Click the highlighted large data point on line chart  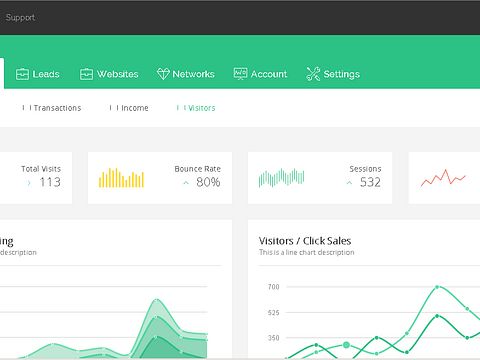pos(346,345)
